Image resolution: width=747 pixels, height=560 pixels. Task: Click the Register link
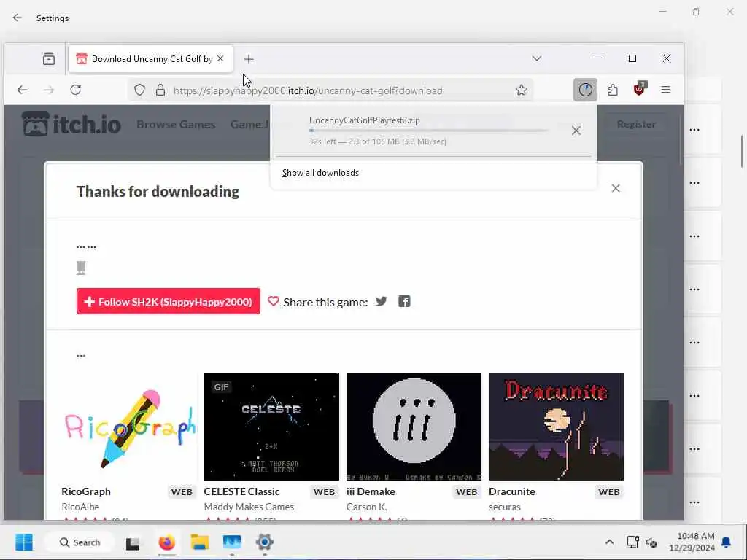636,124
